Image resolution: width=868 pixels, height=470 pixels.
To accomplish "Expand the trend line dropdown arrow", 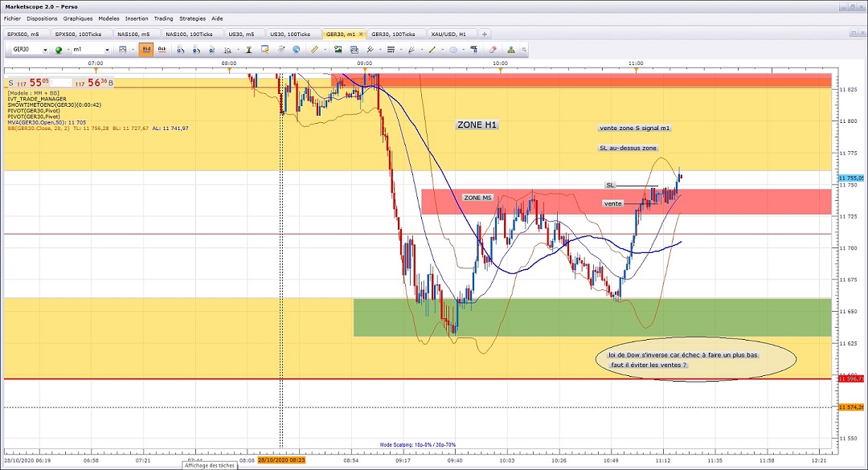I will 442,50.
